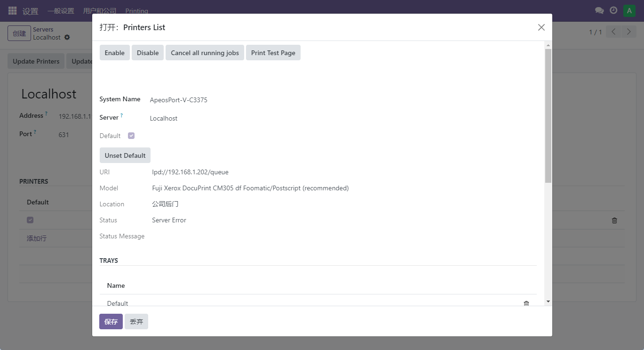Click the Address value 192.168.1.1
Screen dimensions: 644x350
tap(75, 116)
